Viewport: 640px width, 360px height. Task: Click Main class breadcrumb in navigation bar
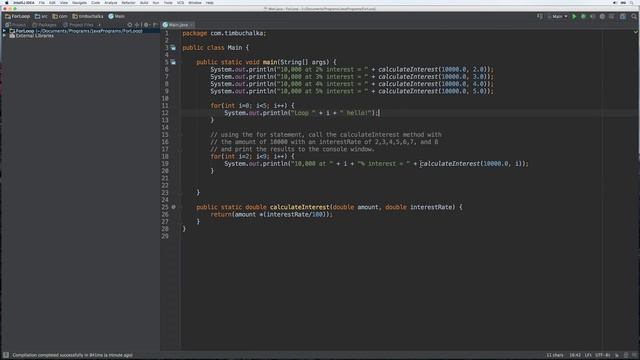117,16
